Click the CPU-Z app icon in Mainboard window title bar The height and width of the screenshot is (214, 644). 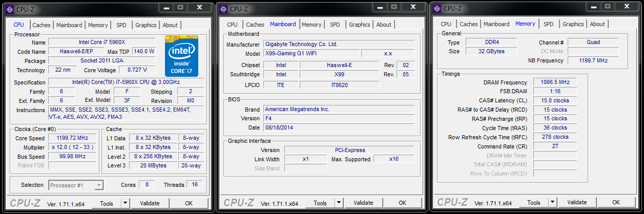click(223, 9)
